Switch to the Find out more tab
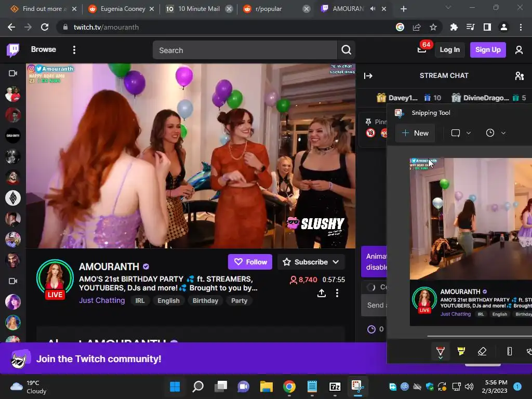Image resolution: width=532 pixels, height=399 pixels. click(44, 9)
